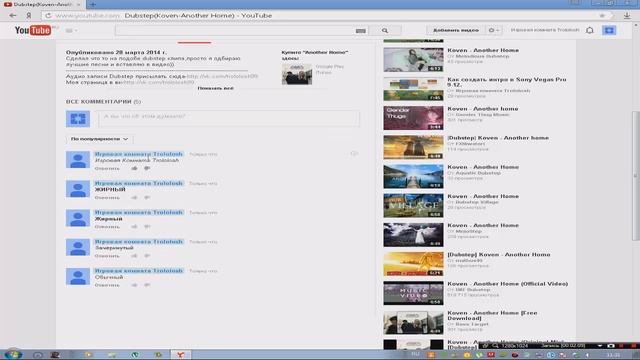Image resolution: width=640 pixels, height=360 pixels.
Task: Click the RU language indicator in taskbar
Action: pyautogui.click(x=416, y=354)
